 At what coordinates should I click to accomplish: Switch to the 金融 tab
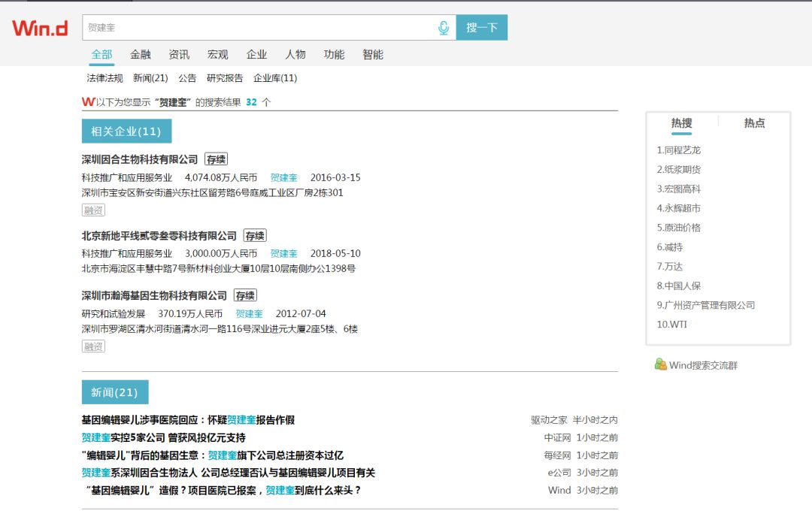pyautogui.click(x=141, y=54)
